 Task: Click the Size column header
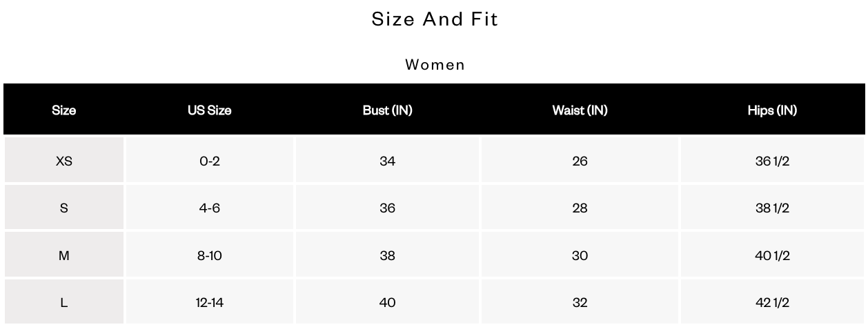(63, 110)
